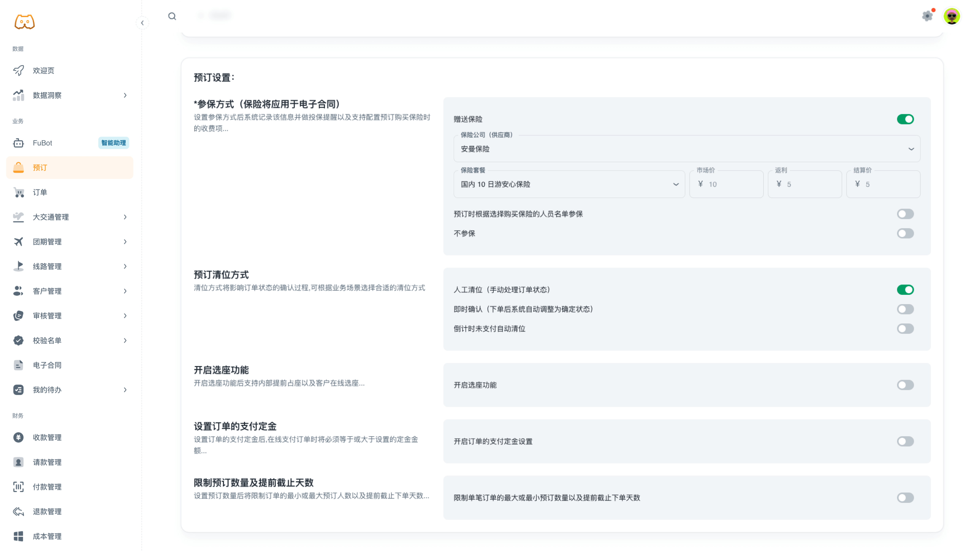
Task: Turn off the 赠送保险 toggle
Action: [905, 119]
